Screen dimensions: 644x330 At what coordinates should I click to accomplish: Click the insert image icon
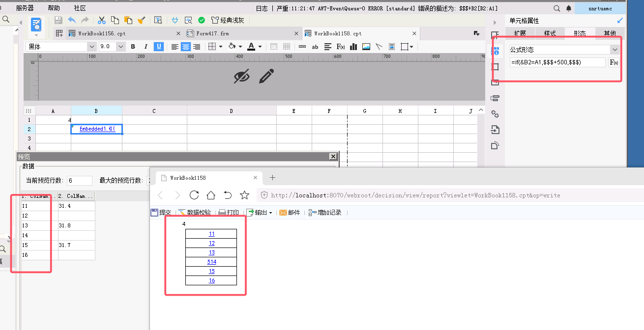[x=366, y=47]
